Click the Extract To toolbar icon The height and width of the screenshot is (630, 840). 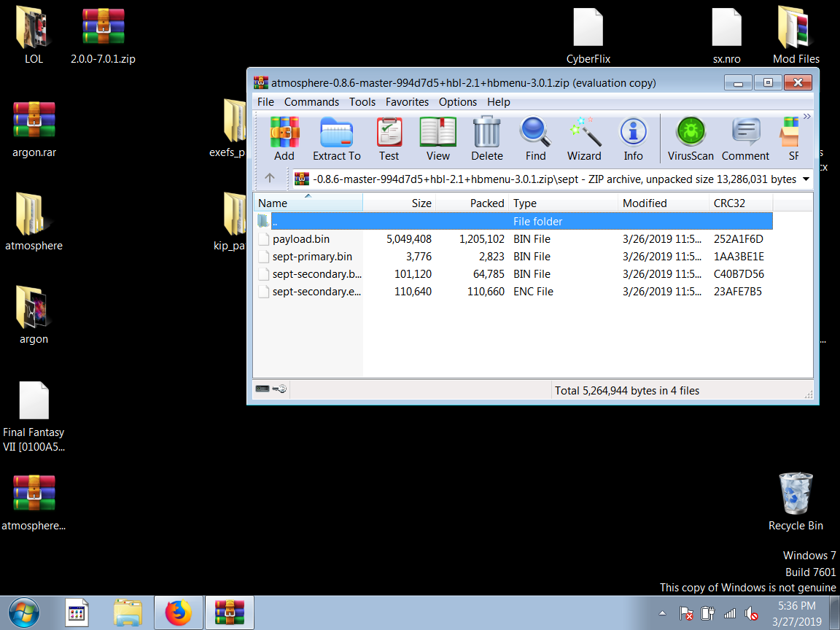point(336,139)
